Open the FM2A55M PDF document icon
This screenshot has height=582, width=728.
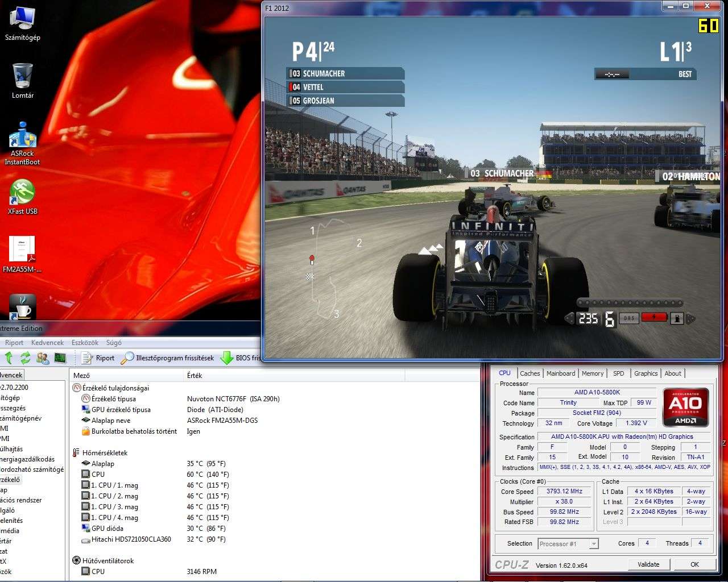coord(22,255)
